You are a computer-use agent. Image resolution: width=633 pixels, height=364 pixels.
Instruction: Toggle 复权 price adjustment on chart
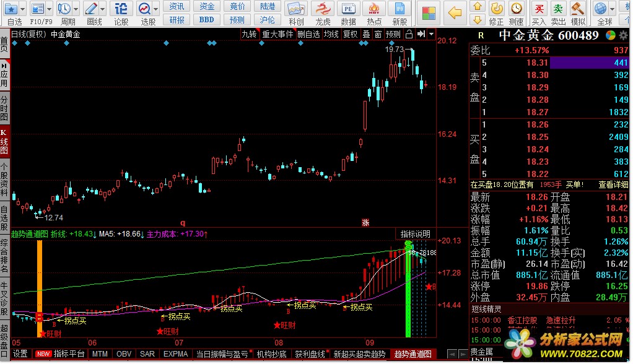click(x=350, y=34)
